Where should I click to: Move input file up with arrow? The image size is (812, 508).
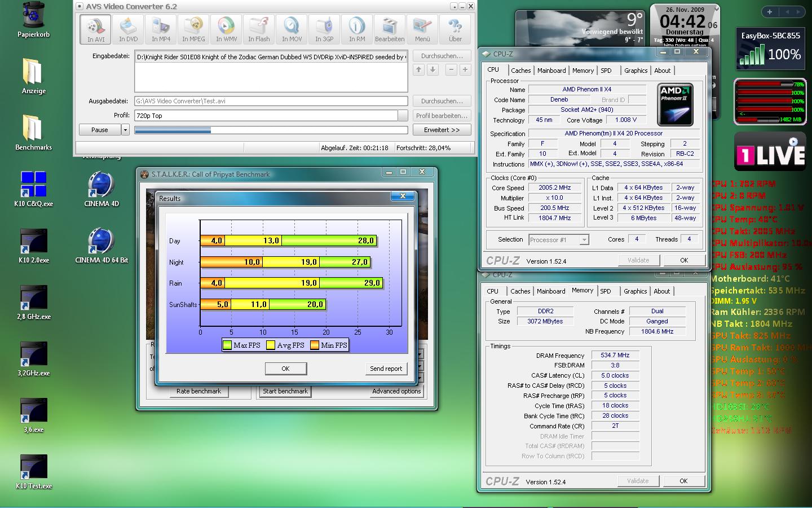coord(418,69)
